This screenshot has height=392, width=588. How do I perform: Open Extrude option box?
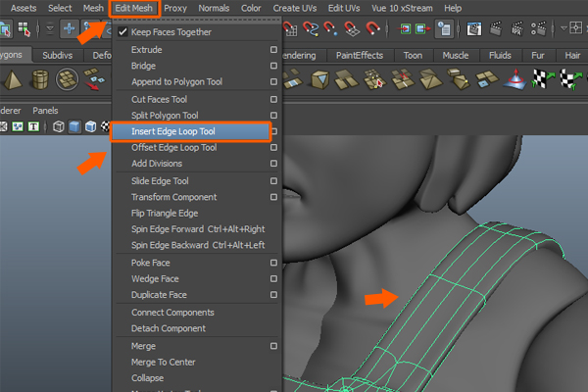click(273, 49)
